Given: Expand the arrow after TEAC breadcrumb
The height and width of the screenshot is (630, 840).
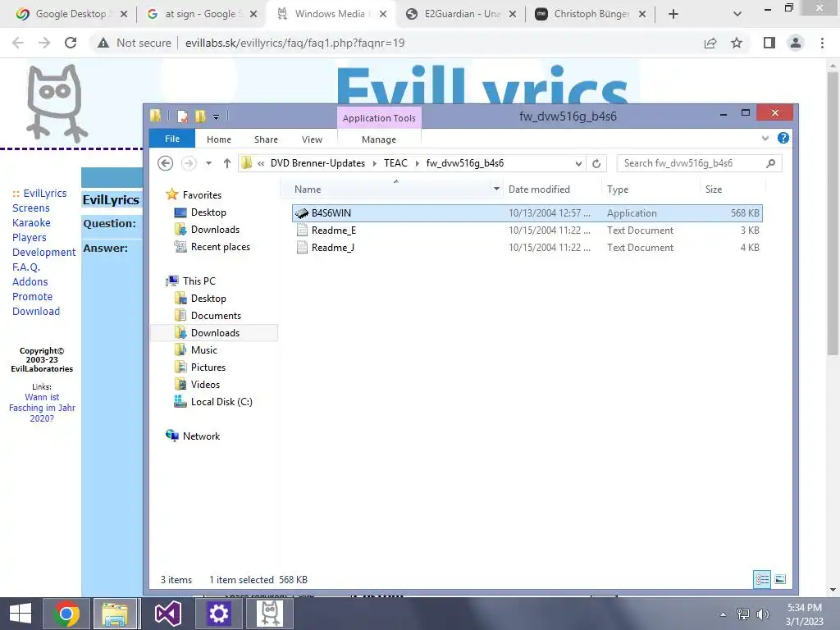Looking at the screenshot, I should 417,163.
